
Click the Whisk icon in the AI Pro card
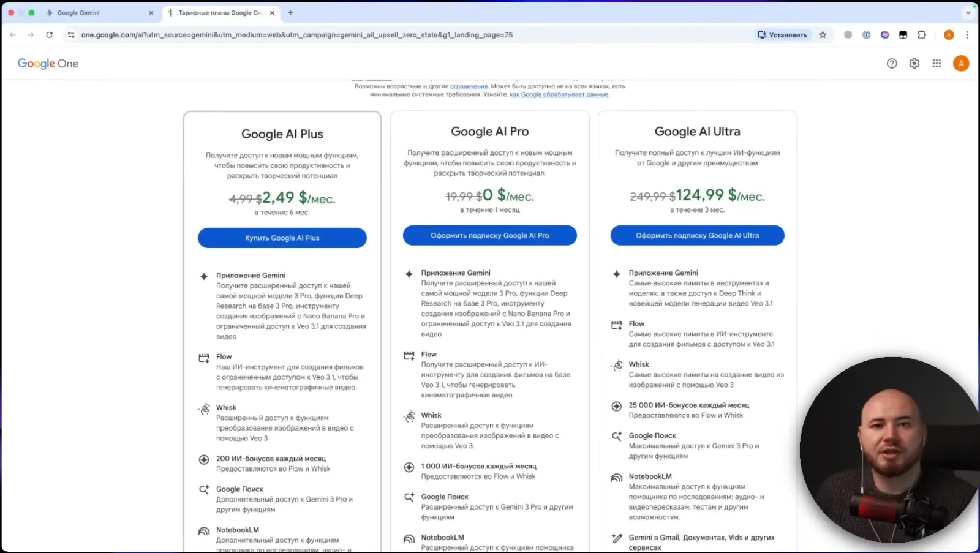pos(409,416)
